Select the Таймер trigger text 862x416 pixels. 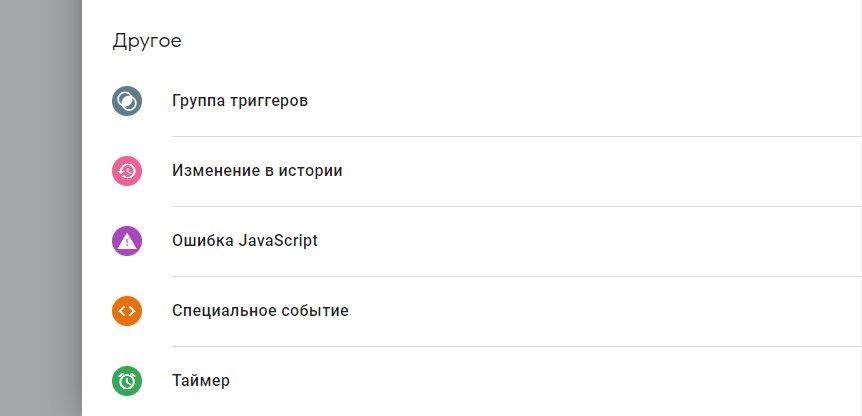pyautogui.click(x=201, y=381)
